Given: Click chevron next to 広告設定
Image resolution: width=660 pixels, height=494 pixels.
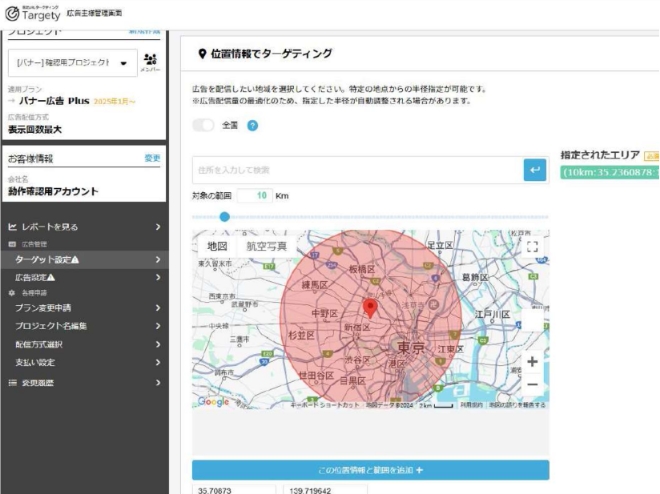Looking at the screenshot, I should (158, 277).
